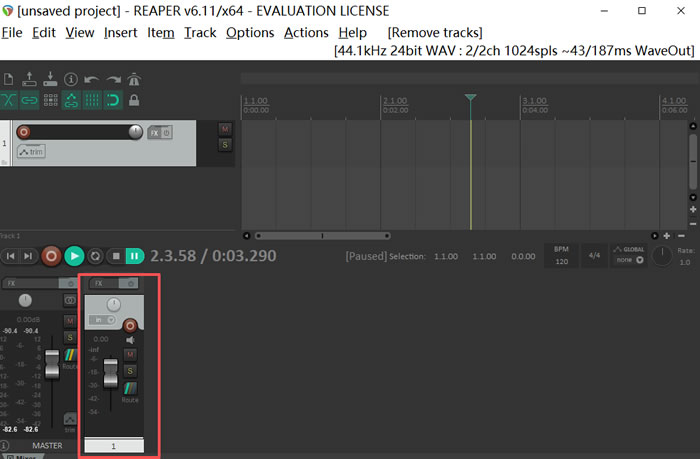Screen dimensions: 700x459
Task: Open the Insert menu
Action: [x=121, y=33]
